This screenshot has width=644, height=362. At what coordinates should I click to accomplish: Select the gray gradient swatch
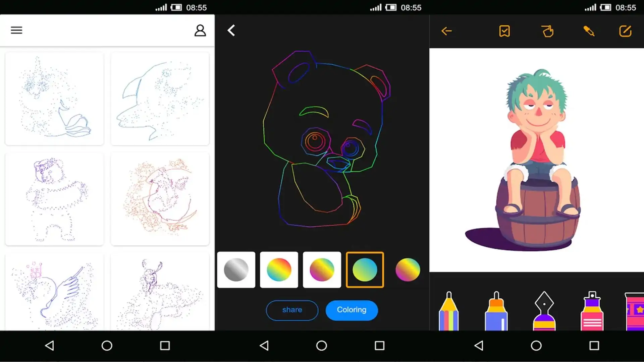[236, 270]
